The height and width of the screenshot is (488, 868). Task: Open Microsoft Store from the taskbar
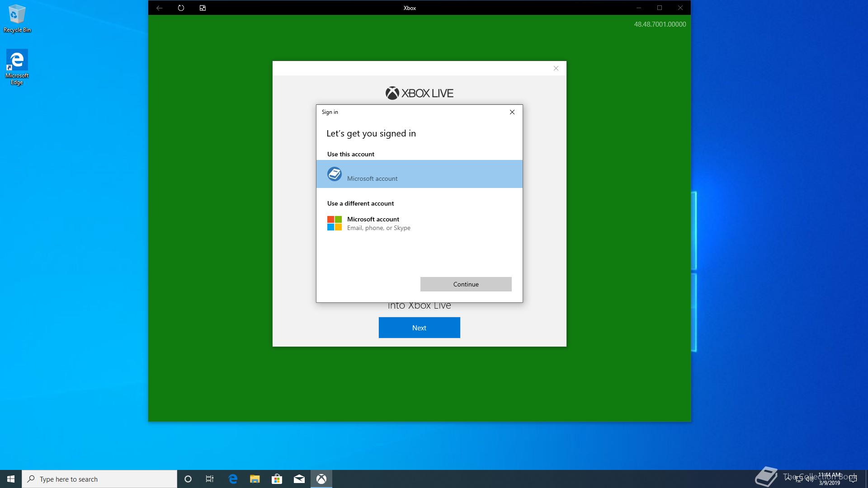point(277,479)
